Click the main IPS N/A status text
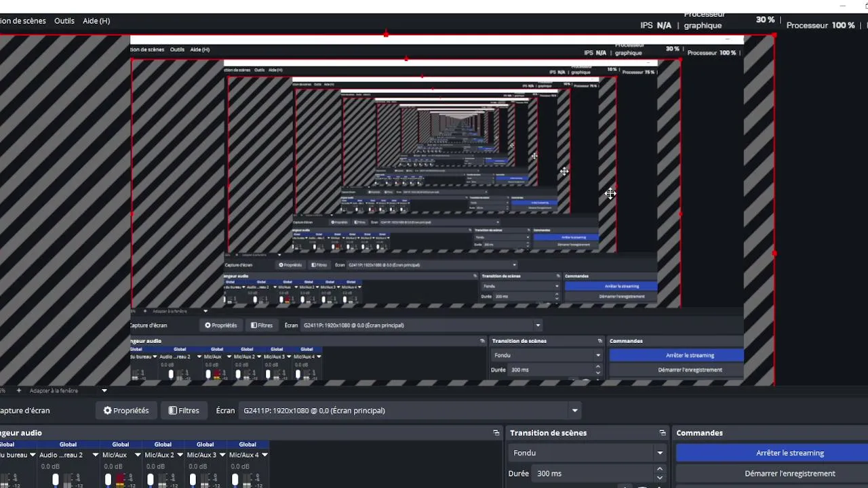The width and height of the screenshot is (868, 488). [656, 25]
